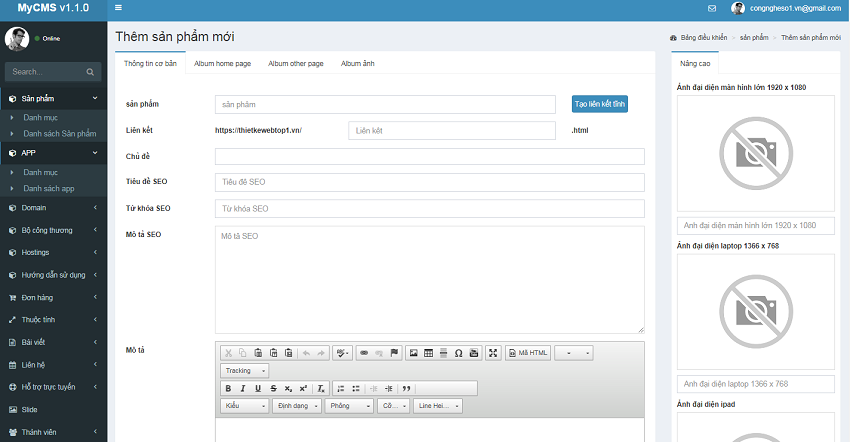Switch to the Album home page tab

[222, 63]
